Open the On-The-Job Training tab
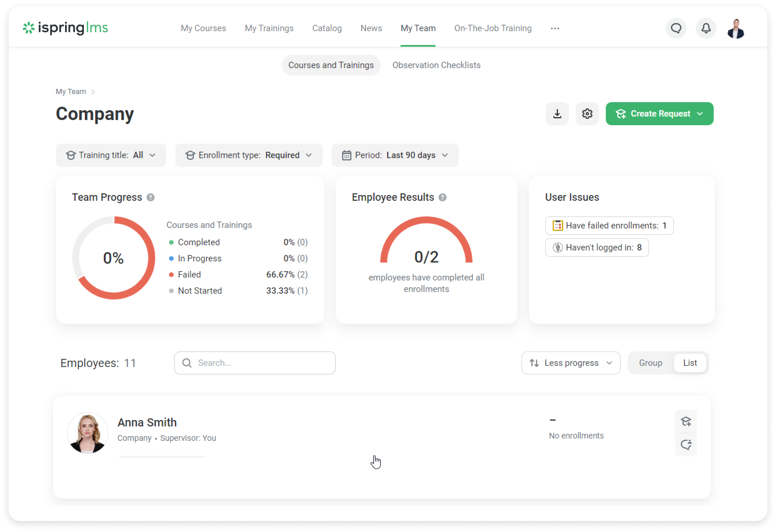This screenshot has height=532, width=776. (x=493, y=28)
